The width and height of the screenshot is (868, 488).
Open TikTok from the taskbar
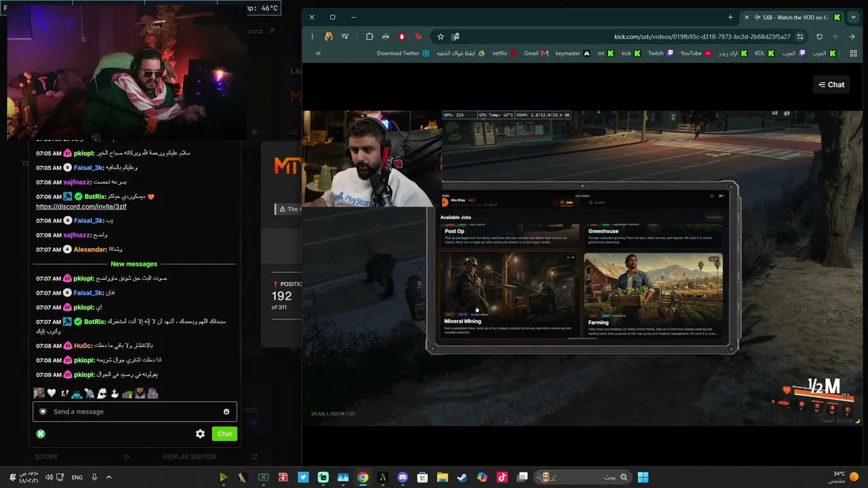pos(502,477)
